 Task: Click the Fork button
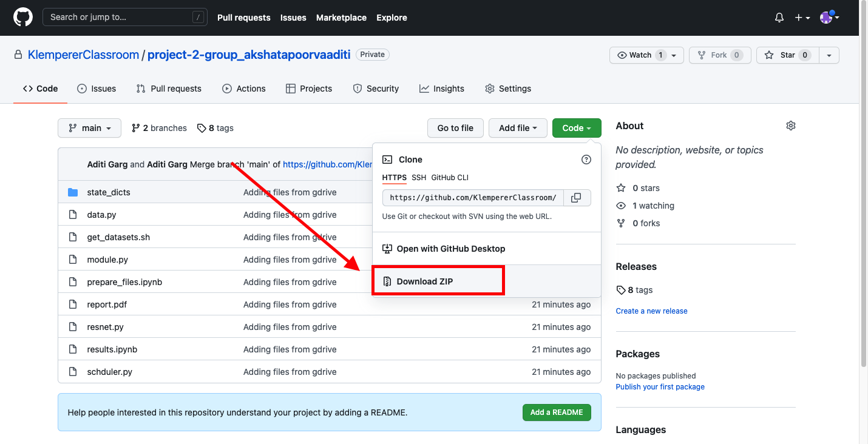click(720, 55)
